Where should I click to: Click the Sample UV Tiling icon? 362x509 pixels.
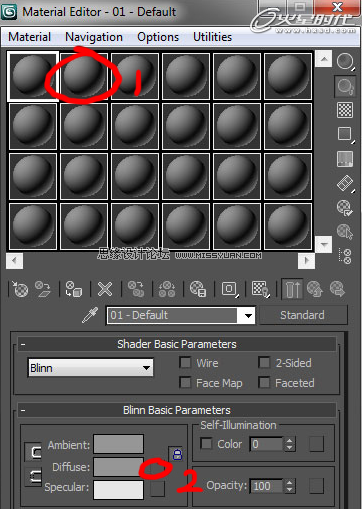coord(345,134)
